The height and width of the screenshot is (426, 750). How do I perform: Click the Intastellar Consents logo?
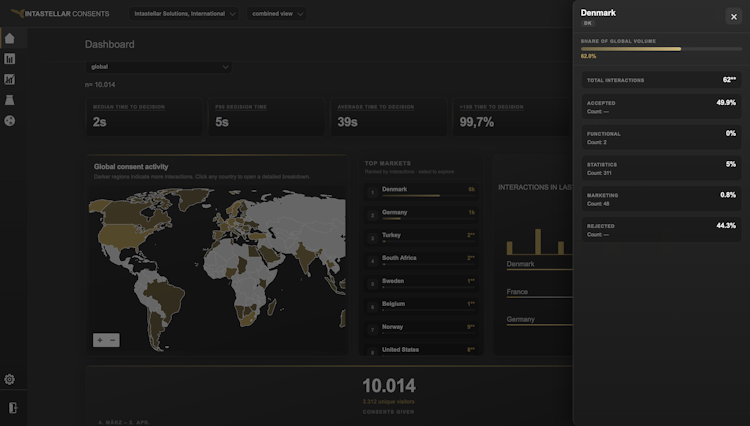60,14
